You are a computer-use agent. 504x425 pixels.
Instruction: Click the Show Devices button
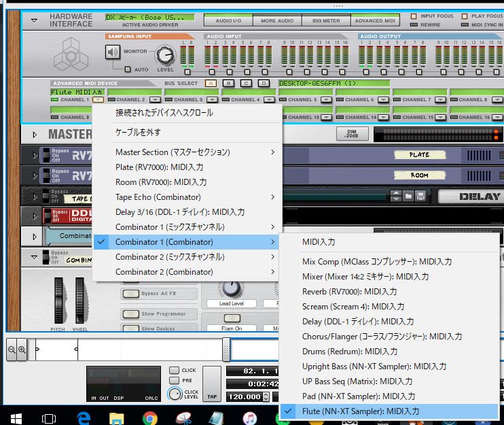pos(131,329)
